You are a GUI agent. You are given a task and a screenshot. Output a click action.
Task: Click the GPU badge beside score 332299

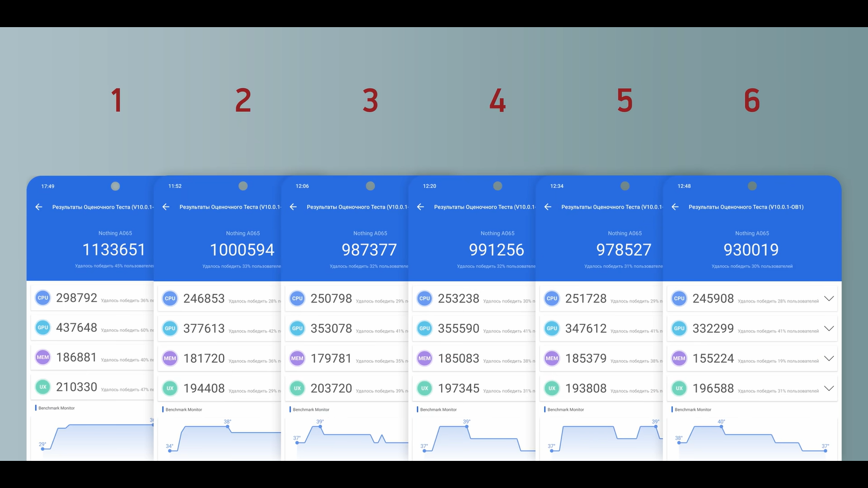point(679,328)
